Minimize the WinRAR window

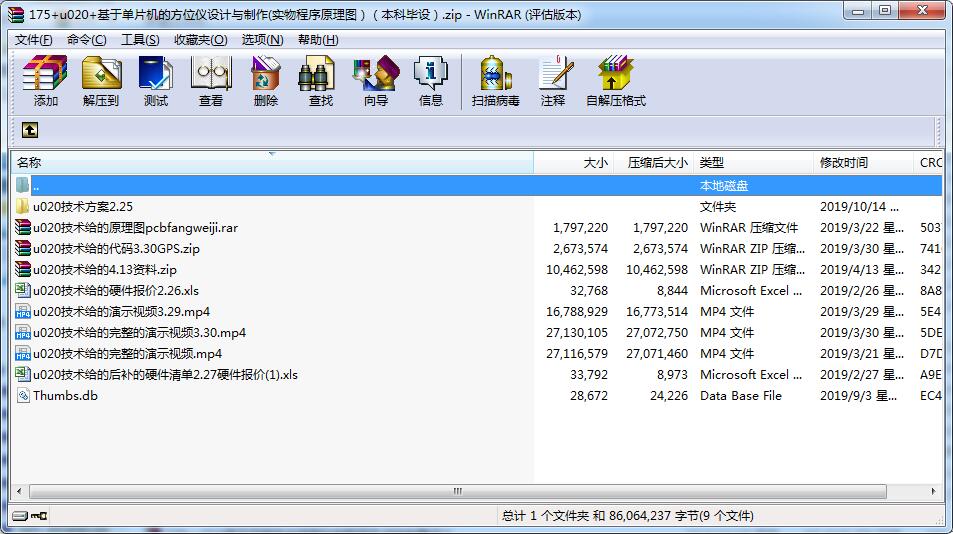click(858, 11)
